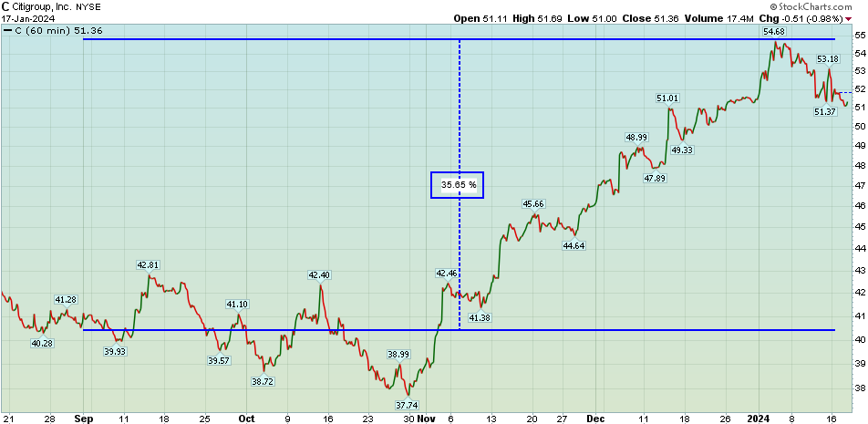868x424 pixels.
Task: Click the red down arrow beside Chg
Action: coord(848,19)
